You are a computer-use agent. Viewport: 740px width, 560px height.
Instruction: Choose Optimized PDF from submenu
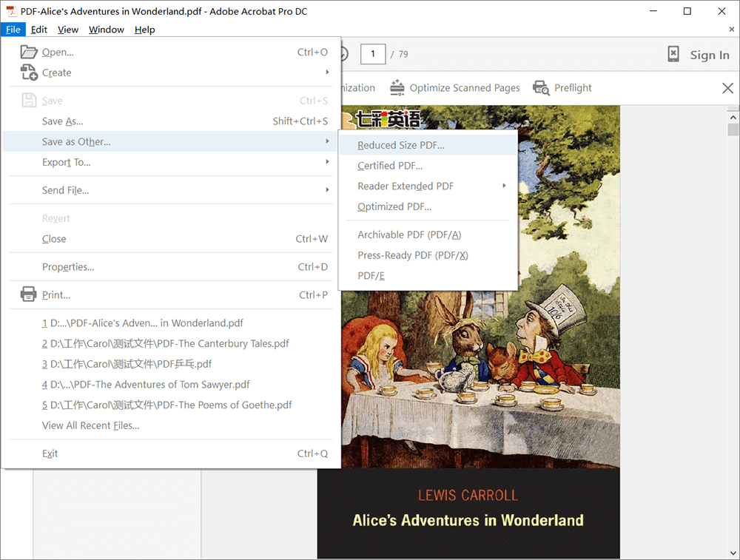tap(394, 206)
